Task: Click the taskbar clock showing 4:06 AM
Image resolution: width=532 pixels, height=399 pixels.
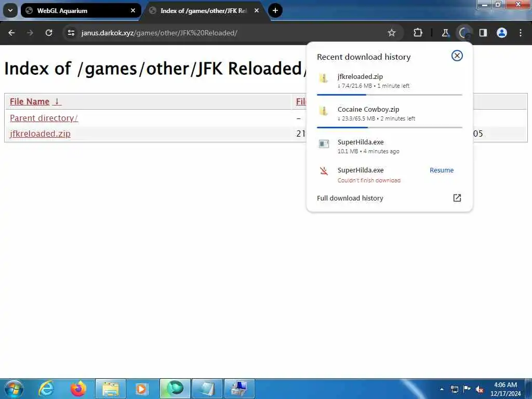Action: [x=506, y=389]
